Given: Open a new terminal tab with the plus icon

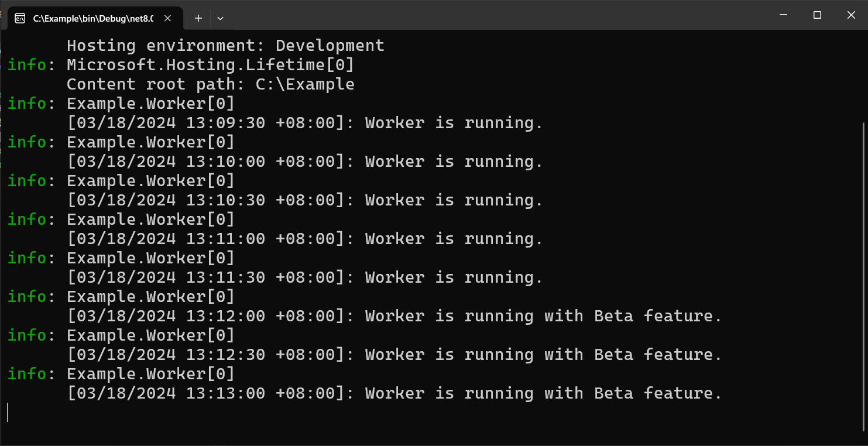Looking at the screenshot, I should pyautogui.click(x=198, y=18).
